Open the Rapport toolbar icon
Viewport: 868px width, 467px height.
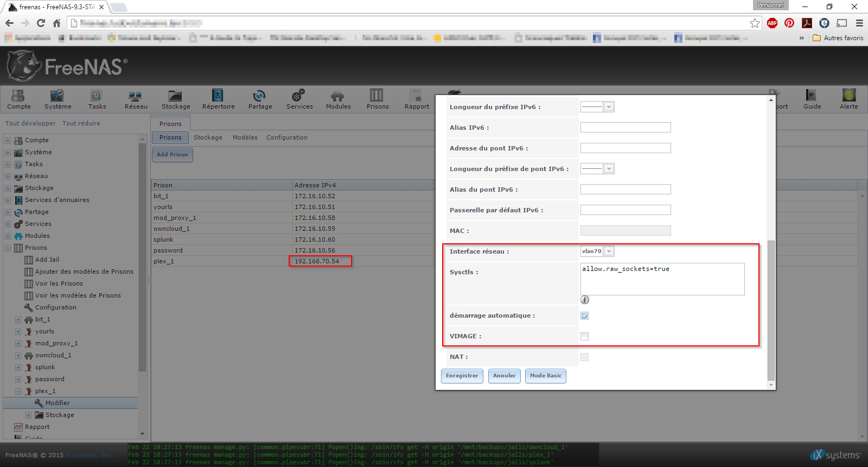click(x=417, y=99)
